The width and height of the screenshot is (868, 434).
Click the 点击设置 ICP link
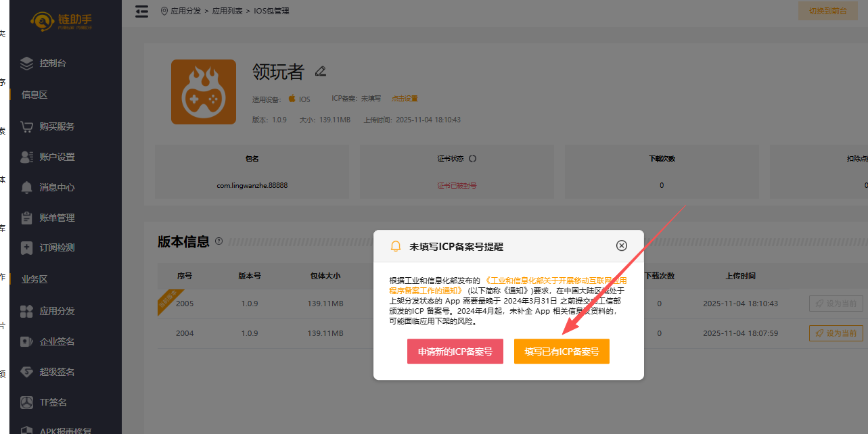pyautogui.click(x=405, y=99)
